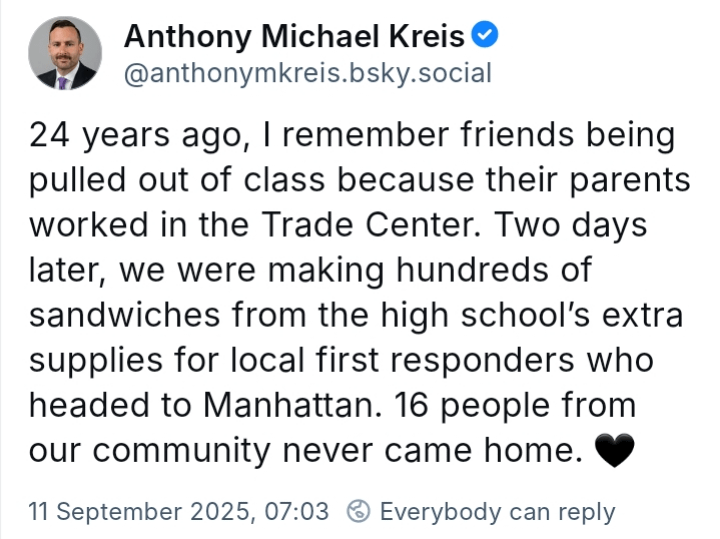Click the phrase "Two days" in the post
The width and height of the screenshot is (720, 539).
click(x=570, y=226)
